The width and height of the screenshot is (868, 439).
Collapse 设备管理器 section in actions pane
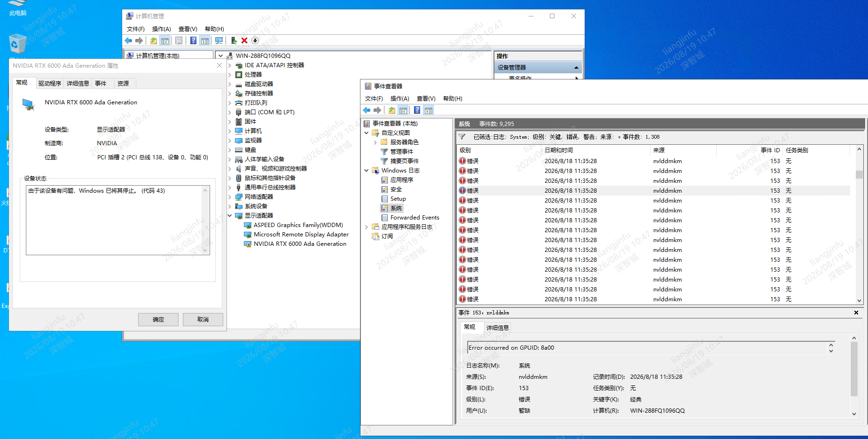576,68
